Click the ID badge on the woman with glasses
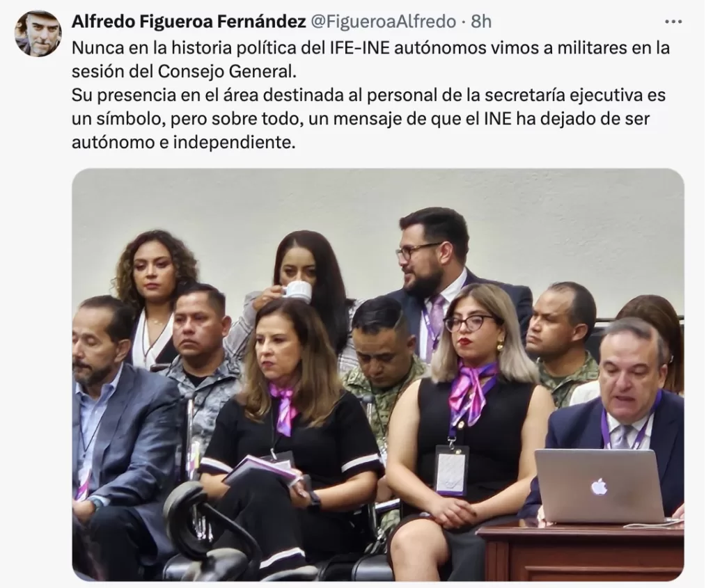This screenshot has width=713, height=588. 450,470
